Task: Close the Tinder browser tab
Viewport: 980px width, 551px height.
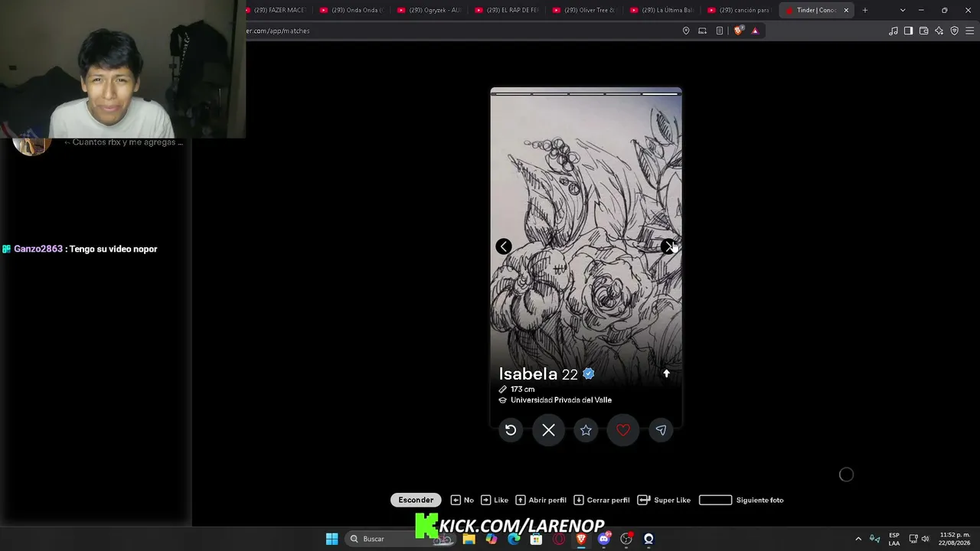Action: 846,10
